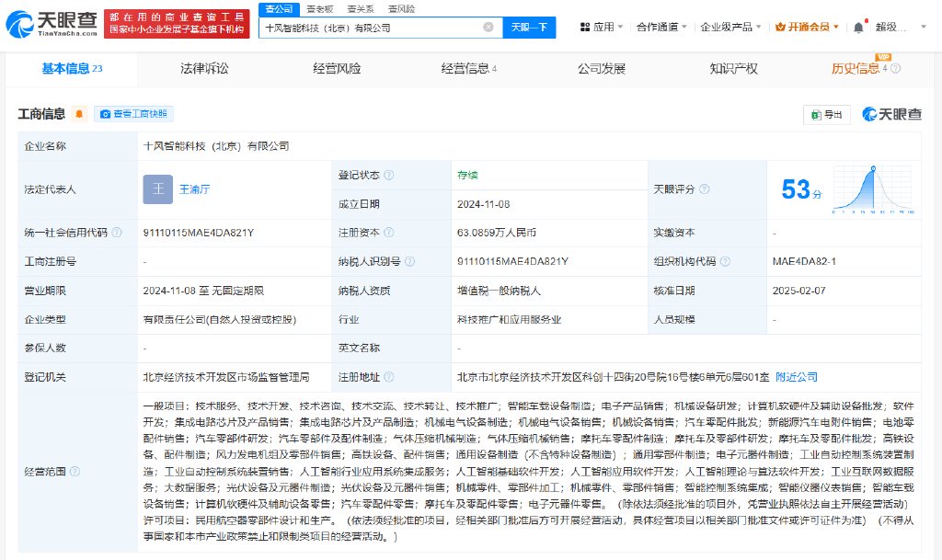The image size is (942, 560).
Task: Open the 知识产权 tab
Action: click(x=733, y=69)
